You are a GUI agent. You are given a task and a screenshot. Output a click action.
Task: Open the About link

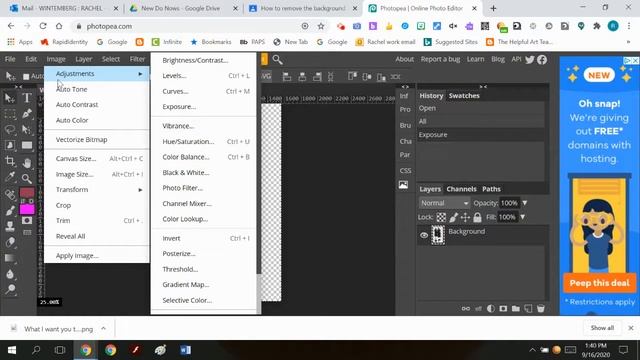pos(404,59)
